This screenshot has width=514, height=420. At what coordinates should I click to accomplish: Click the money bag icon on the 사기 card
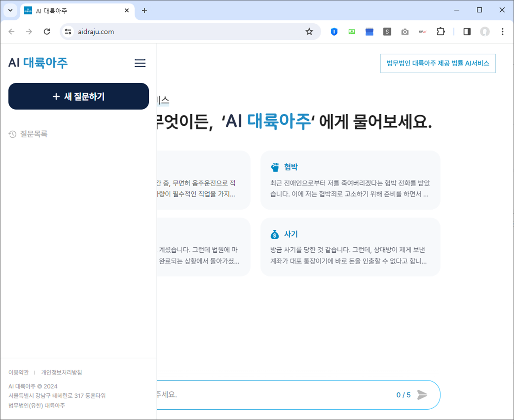click(274, 234)
